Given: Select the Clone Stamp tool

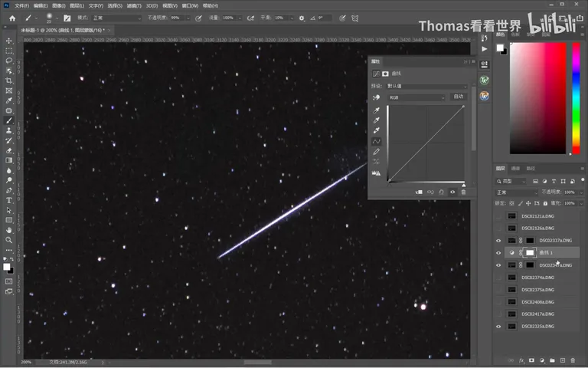Looking at the screenshot, I should coord(9,130).
